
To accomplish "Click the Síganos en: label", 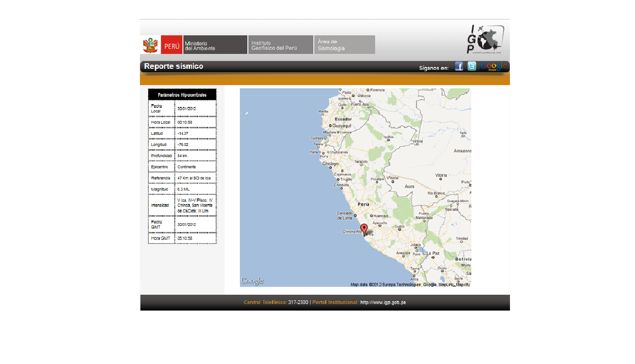I will pyautogui.click(x=434, y=68).
